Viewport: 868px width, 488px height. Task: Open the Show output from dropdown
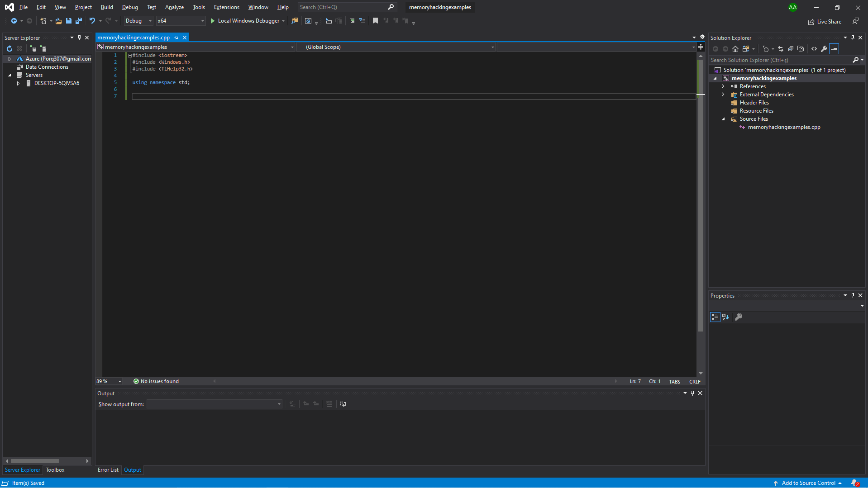coord(215,404)
